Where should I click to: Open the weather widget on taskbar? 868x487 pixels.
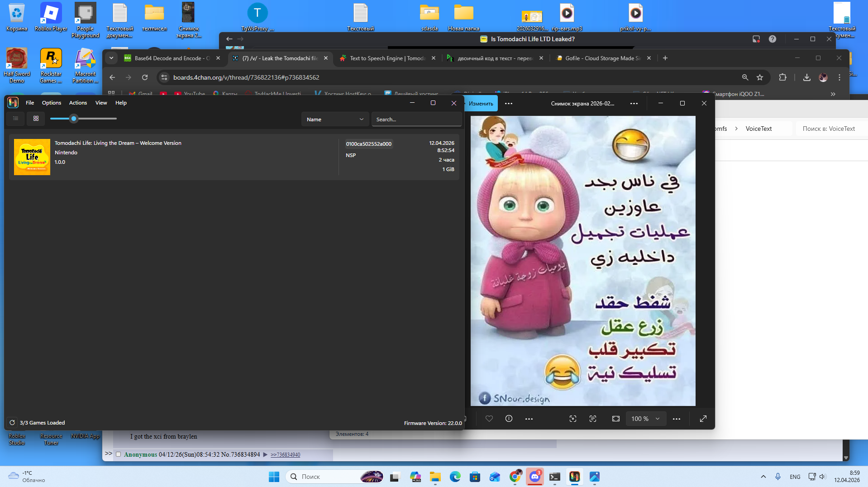click(27, 477)
